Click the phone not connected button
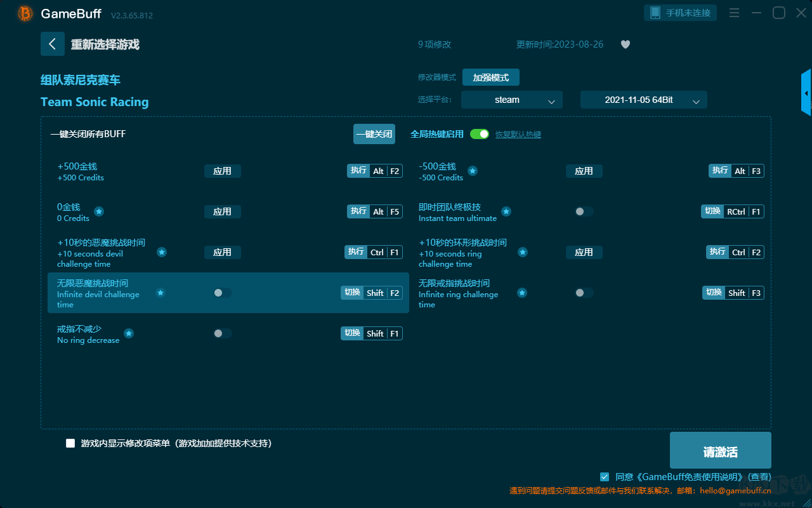812x508 pixels. (681, 13)
